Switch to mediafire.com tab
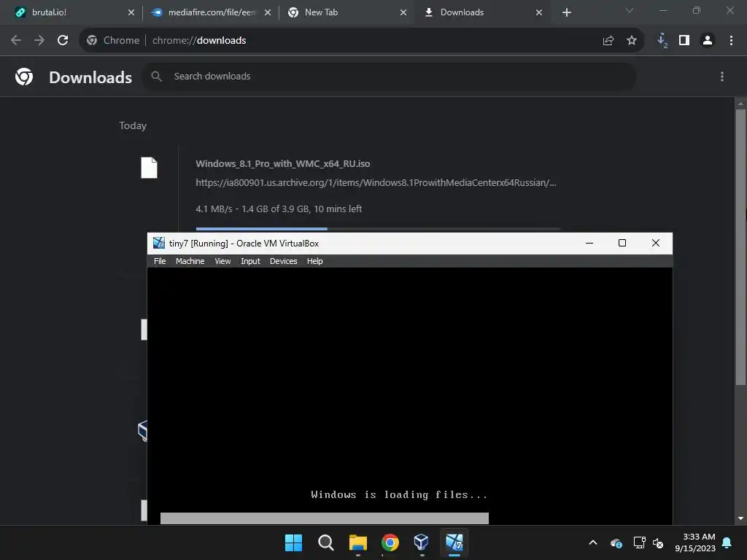The height and width of the screenshot is (560, 747). [211, 12]
